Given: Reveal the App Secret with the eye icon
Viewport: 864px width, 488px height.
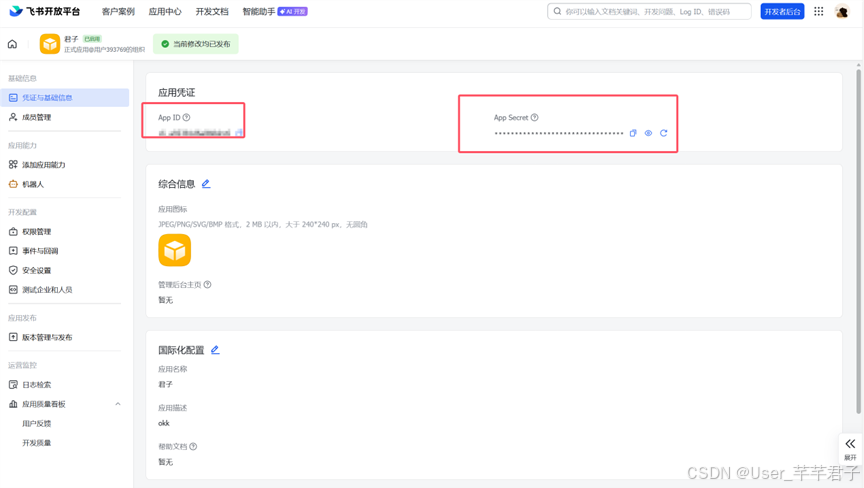Looking at the screenshot, I should [649, 133].
